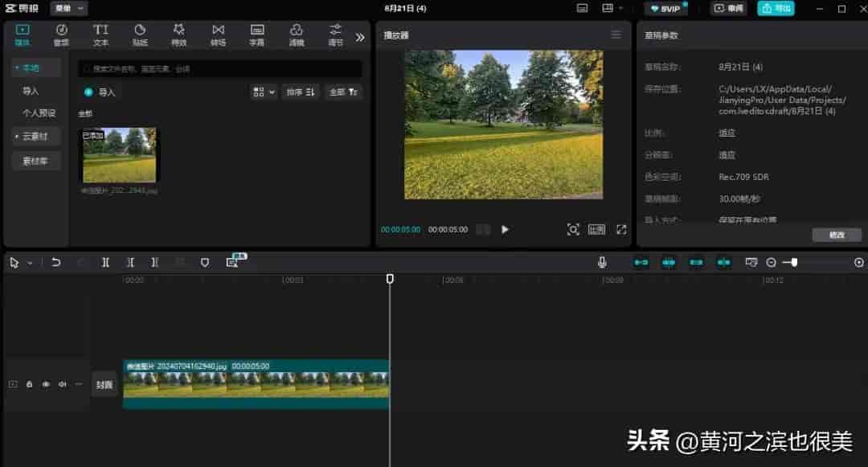Image resolution: width=868 pixels, height=467 pixels.
Task: Mute the main video track
Action: click(63, 384)
